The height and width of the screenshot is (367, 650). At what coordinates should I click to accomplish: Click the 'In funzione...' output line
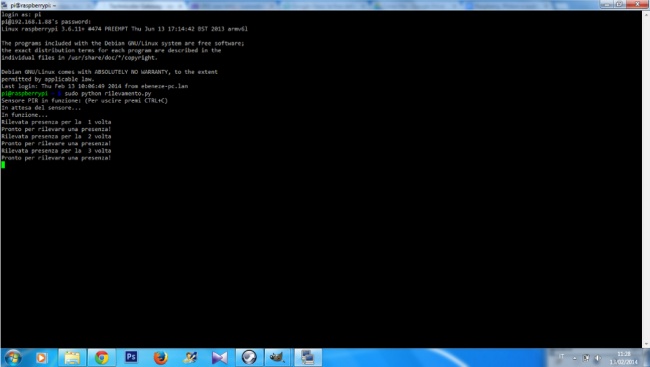24,115
